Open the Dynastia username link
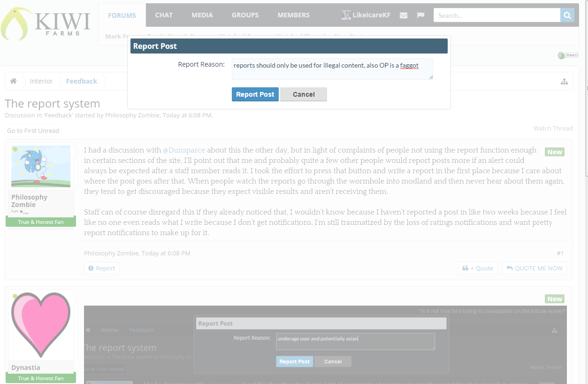 26,368
